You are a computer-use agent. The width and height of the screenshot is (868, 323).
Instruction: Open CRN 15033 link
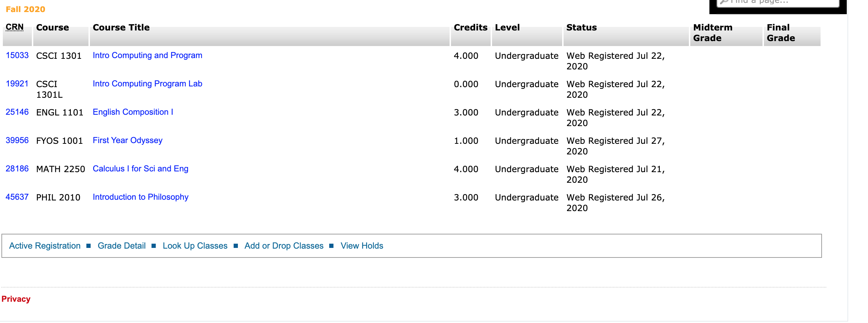pos(17,56)
